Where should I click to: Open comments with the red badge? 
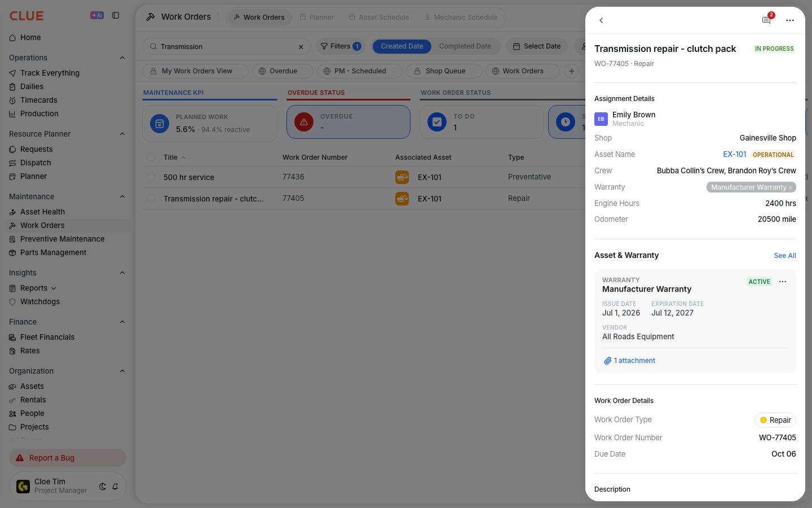point(766,20)
